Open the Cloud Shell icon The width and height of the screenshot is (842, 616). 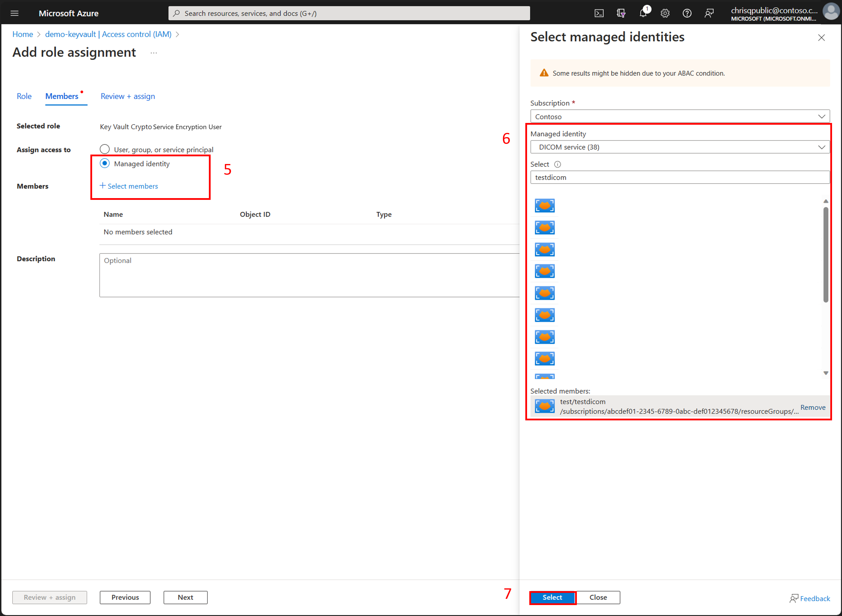pos(599,13)
